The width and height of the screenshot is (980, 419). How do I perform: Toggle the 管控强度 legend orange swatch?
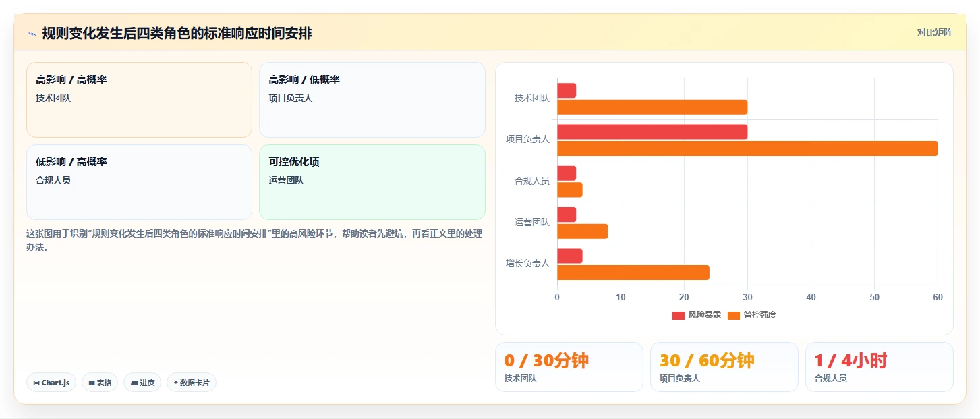coord(734,315)
